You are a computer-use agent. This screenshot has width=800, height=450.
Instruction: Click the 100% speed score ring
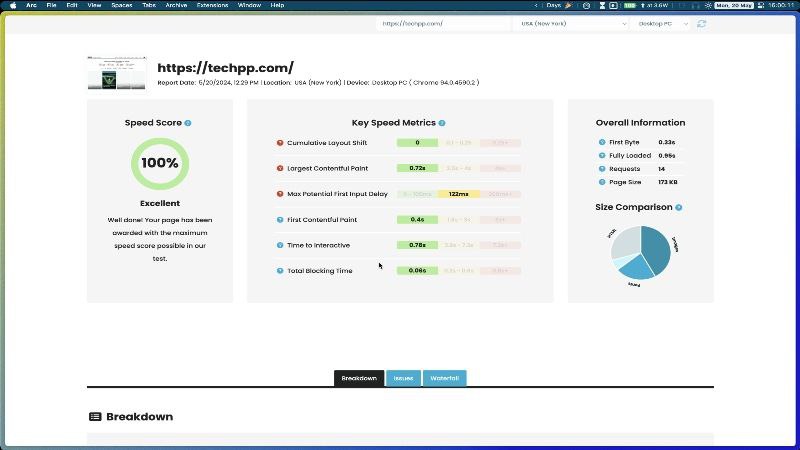tap(160, 163)
